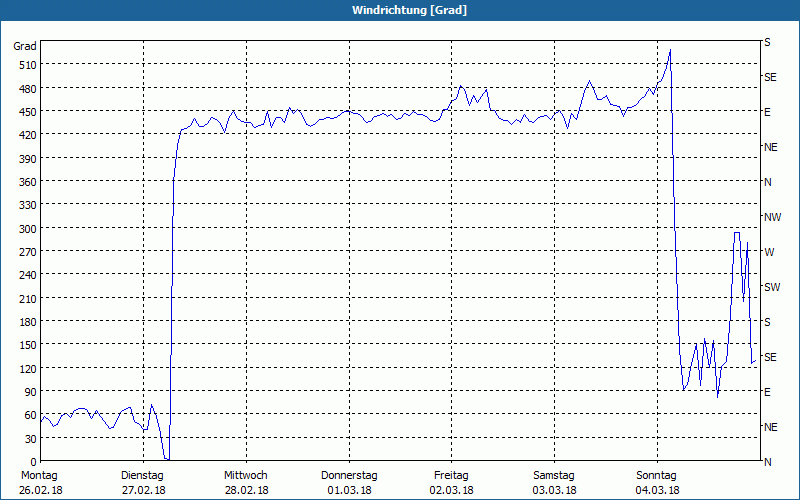Pick the 420 degree axis label
The width and height of the screenshot is (800, 500).
click(x=28, y=135)
